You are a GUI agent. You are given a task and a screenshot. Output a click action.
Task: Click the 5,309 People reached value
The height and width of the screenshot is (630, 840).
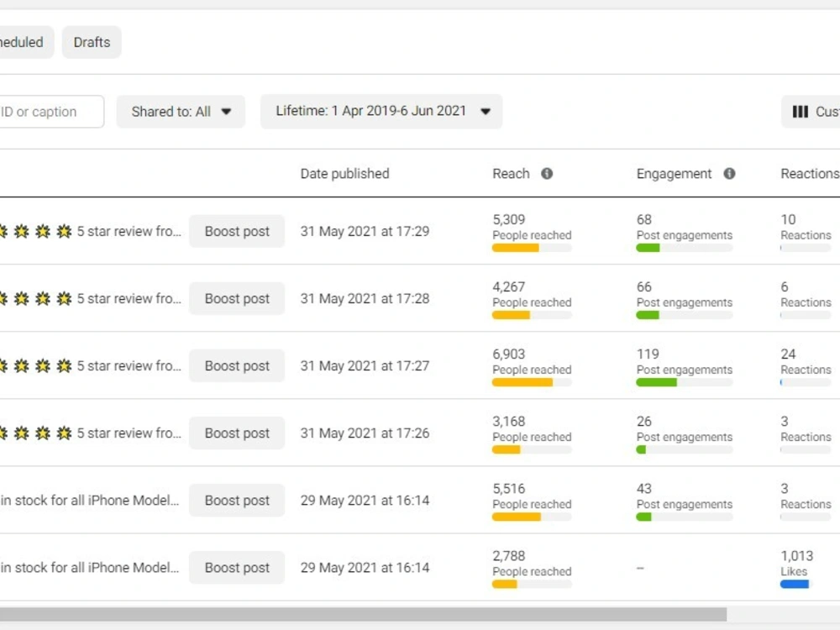(509, 219)
